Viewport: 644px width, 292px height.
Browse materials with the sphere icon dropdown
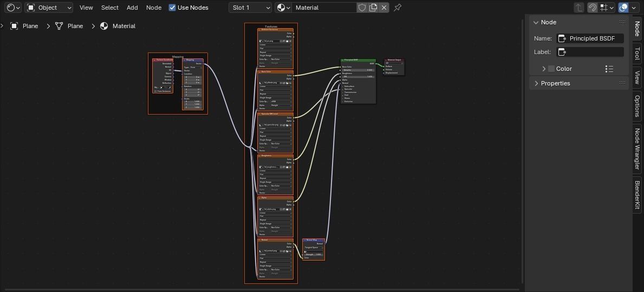point(283,8)
